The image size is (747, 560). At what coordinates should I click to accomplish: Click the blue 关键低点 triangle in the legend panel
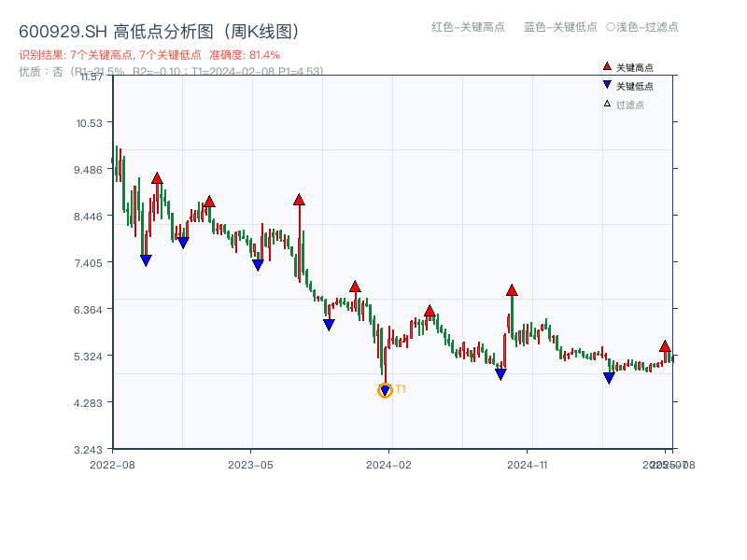coord(605,85)
